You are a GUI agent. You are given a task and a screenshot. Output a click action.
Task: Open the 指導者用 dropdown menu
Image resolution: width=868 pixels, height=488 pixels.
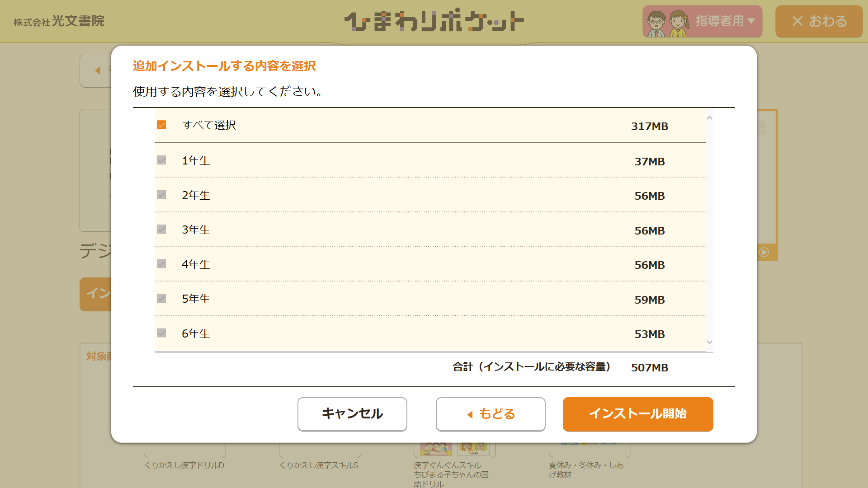point(702,21)
